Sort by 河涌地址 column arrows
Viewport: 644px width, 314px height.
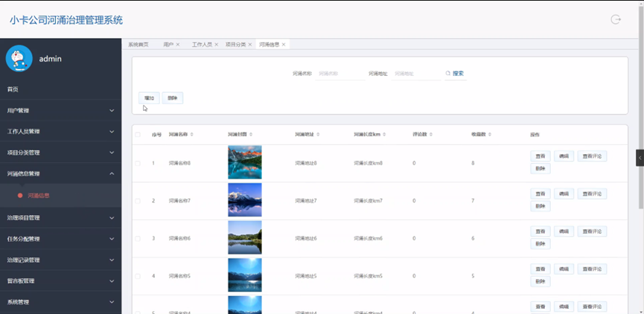[x=318, y=135]
